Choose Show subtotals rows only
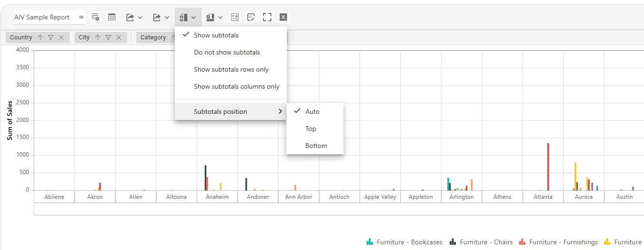This screenshot has height=250, width=644. tap(231, 69)
